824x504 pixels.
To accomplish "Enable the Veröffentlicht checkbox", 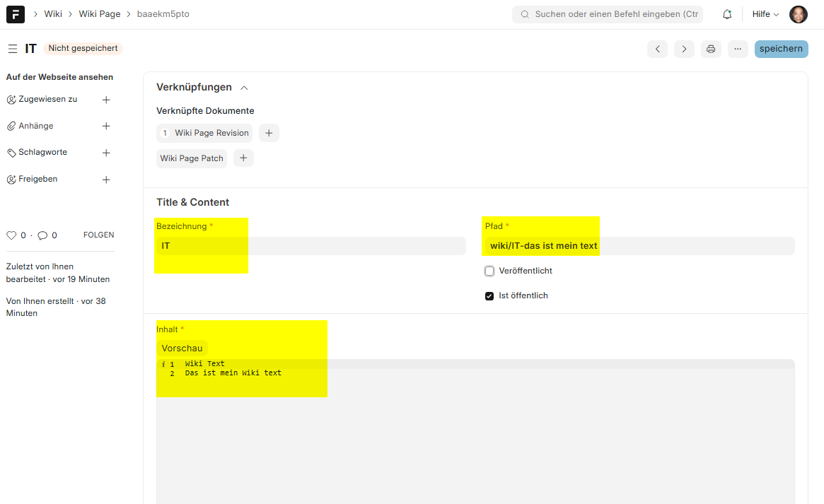I will coord(489,271).
